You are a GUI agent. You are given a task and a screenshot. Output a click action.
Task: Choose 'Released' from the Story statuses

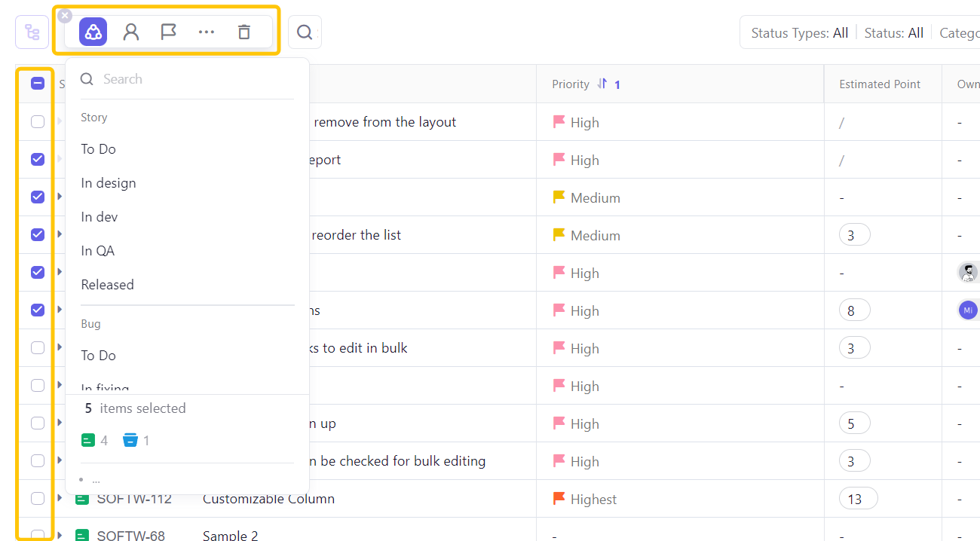107,285
